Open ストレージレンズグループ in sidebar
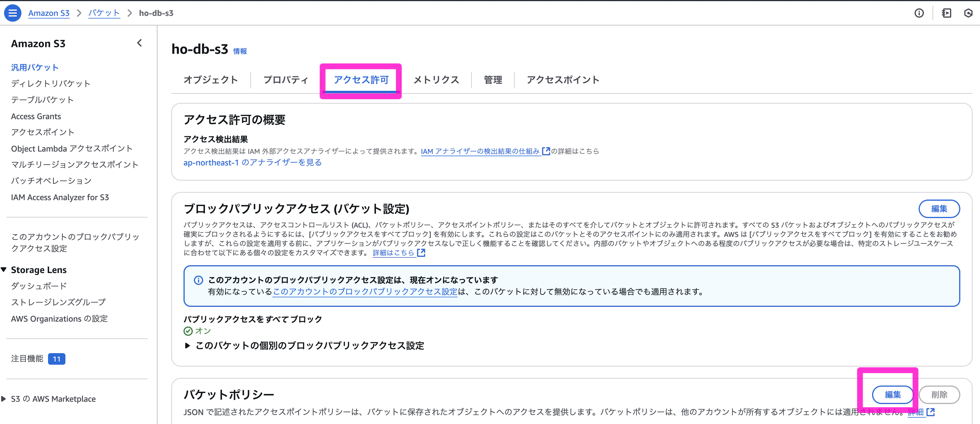980x424 pixels. (58, 302)
